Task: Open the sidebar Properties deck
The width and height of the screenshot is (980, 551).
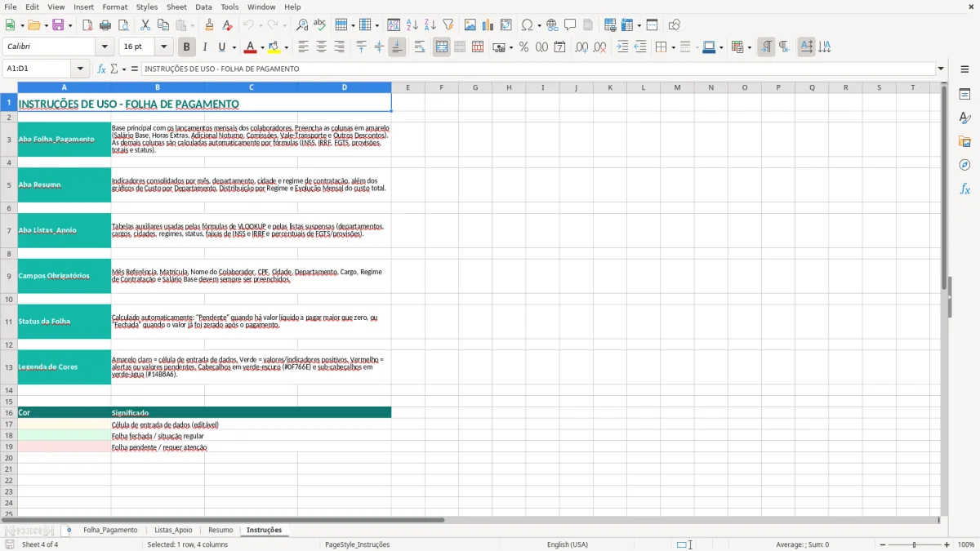Action: [964, 95]
